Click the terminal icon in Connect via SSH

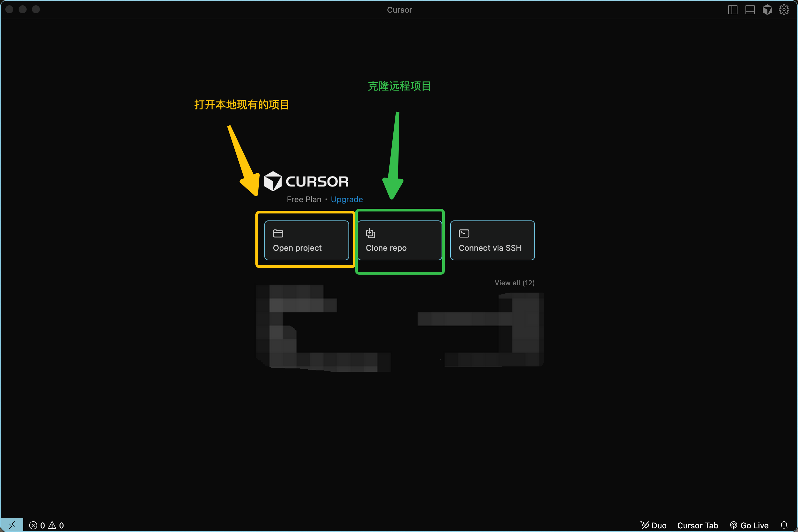point(464,233)
